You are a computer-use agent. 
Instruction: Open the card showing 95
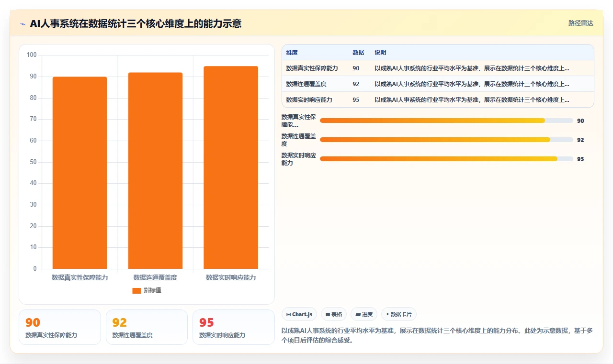pos(233,327)
